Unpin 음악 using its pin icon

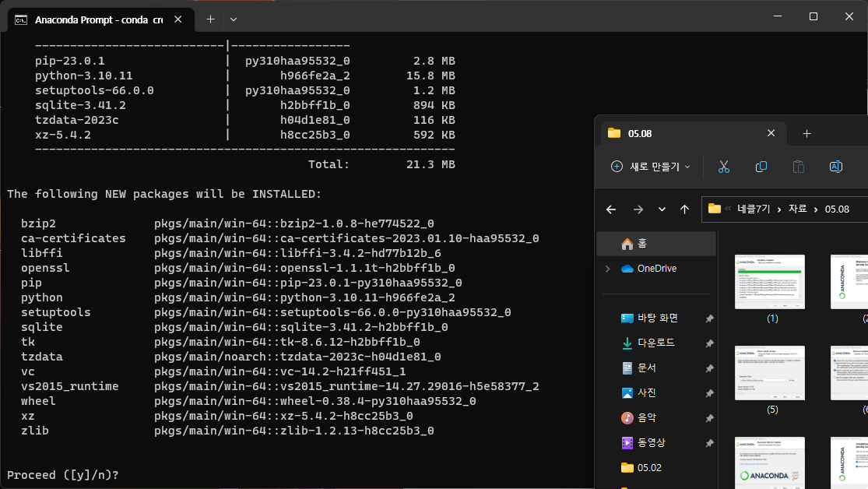pyautogui.click(x=709, y=418)
